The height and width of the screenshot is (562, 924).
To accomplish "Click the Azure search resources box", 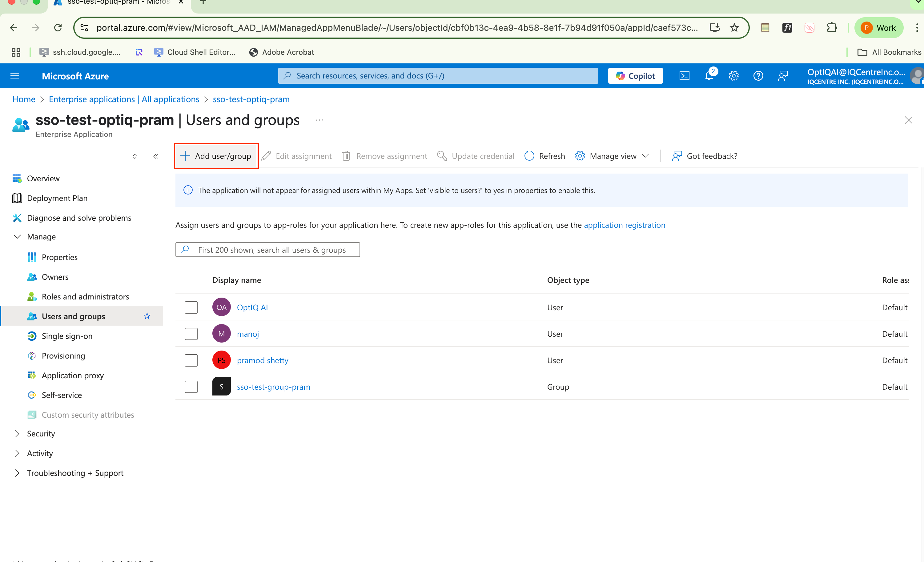I will 438,76.
